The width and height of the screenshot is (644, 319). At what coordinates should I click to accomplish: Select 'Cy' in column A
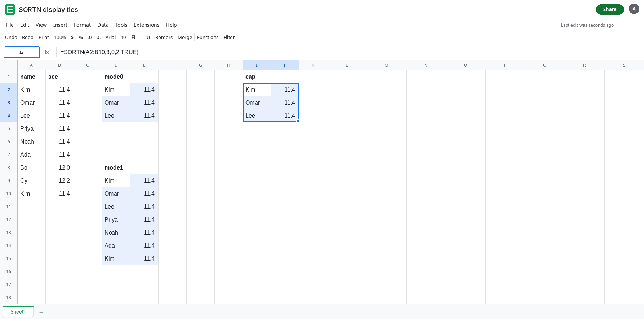coord(31,181)
